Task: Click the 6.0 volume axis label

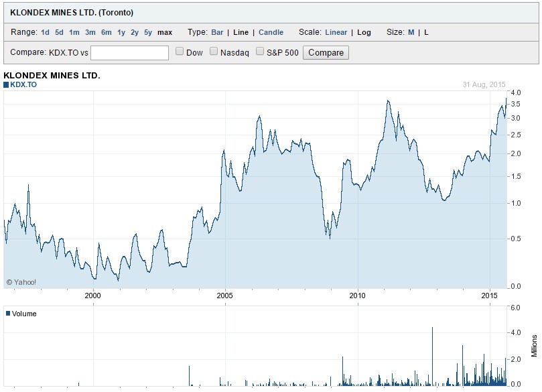Action: pyautogui.click(x=515, y=308)
